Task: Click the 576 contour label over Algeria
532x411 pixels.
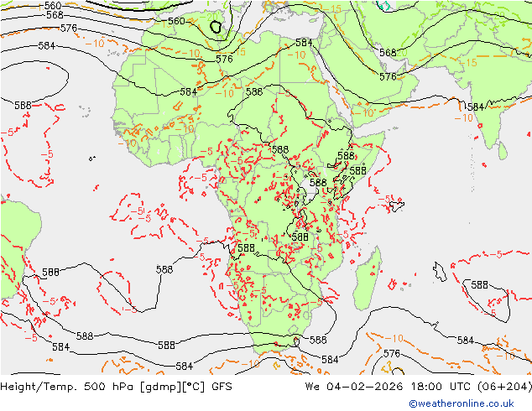Action: coord(224,60)
